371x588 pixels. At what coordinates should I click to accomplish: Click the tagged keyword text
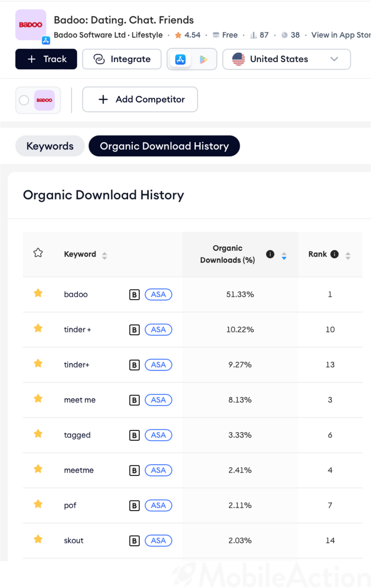[x=77, y=435]
